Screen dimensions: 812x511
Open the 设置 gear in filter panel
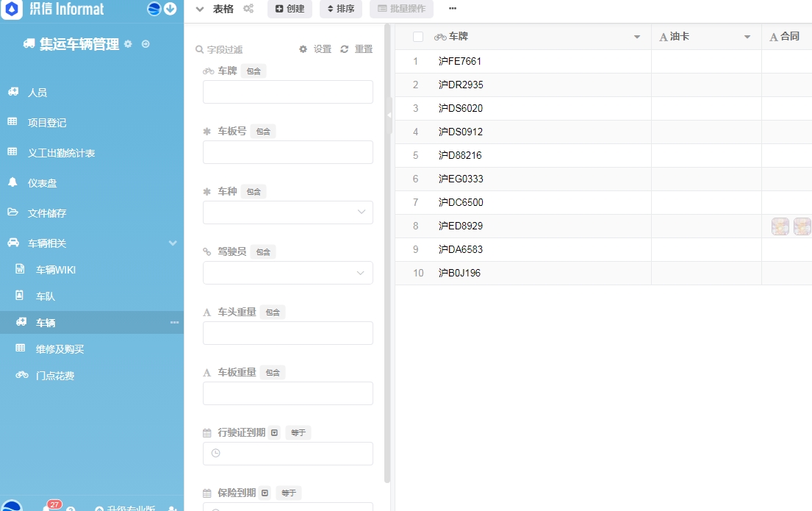coord(303,49)
